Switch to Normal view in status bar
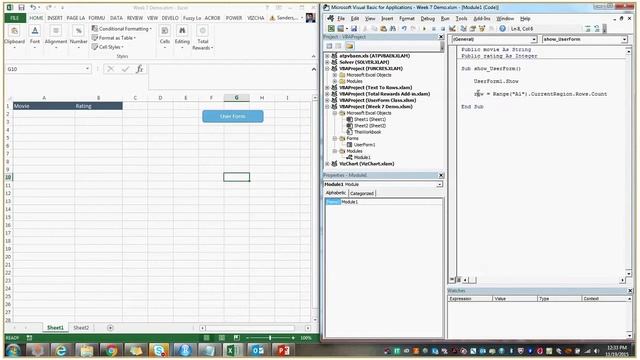The width and height of the screenshot is (640, 360). 207,338
